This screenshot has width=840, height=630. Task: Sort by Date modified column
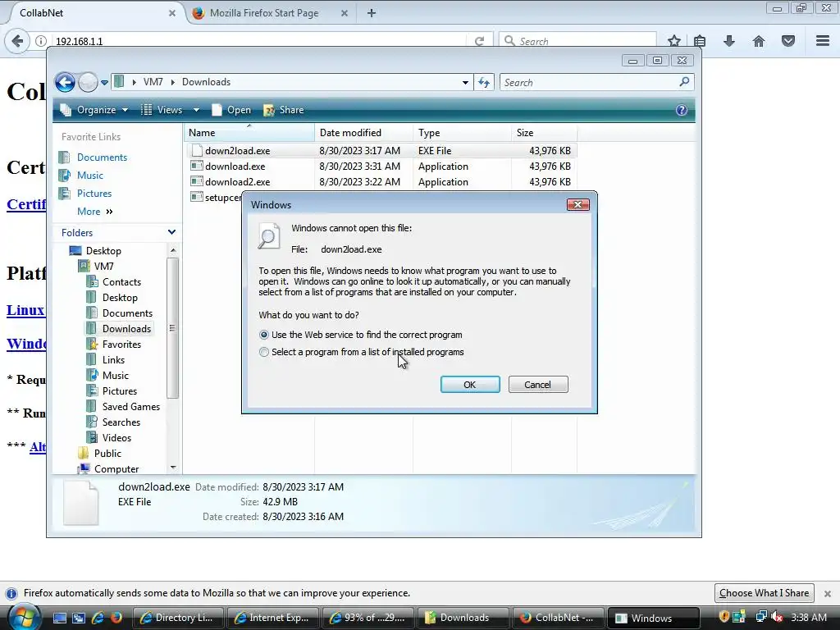point(363,132)
